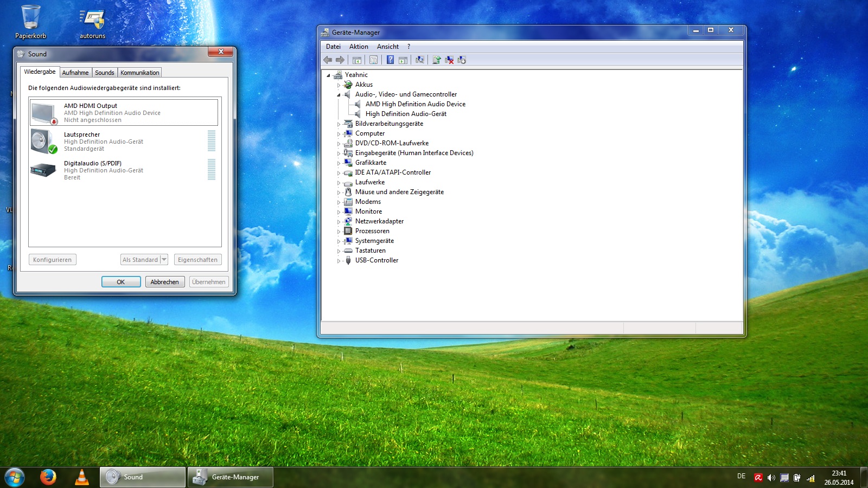Viewport: 868px width, 488px height.
Task: Open the Datei menu
Action: (333, 47)
